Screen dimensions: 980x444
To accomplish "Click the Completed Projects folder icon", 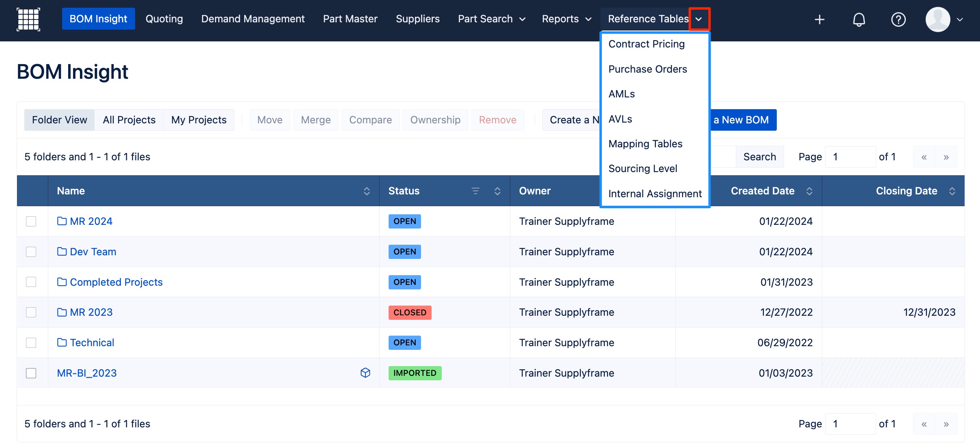I will [x=62, y=282].
